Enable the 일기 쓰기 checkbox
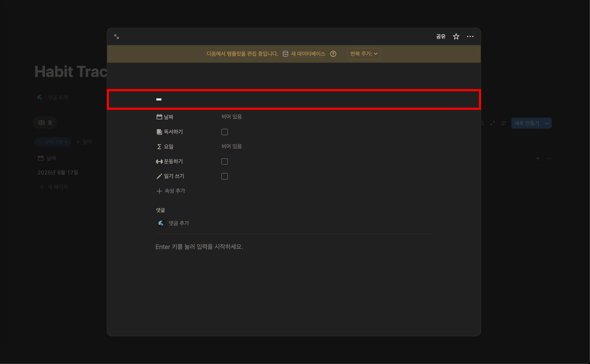 (x=224, y=176)
